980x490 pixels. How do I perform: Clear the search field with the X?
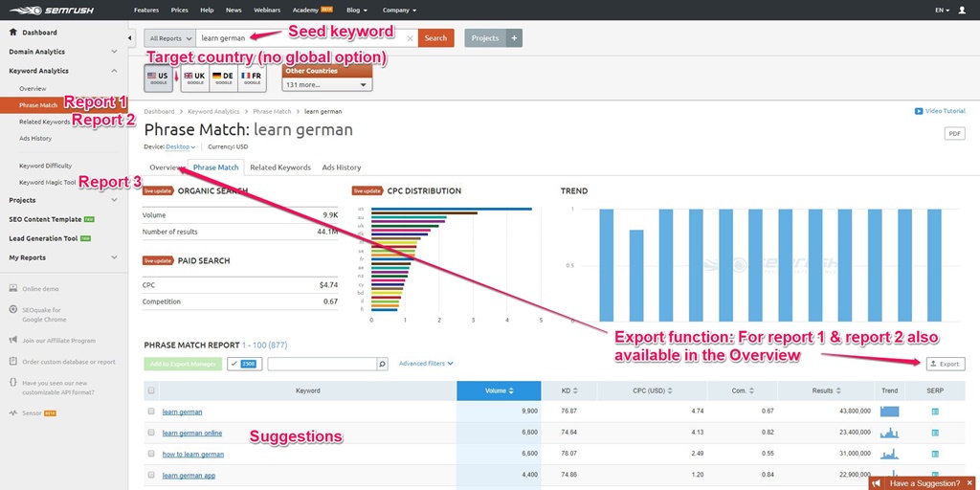point(410,38)
